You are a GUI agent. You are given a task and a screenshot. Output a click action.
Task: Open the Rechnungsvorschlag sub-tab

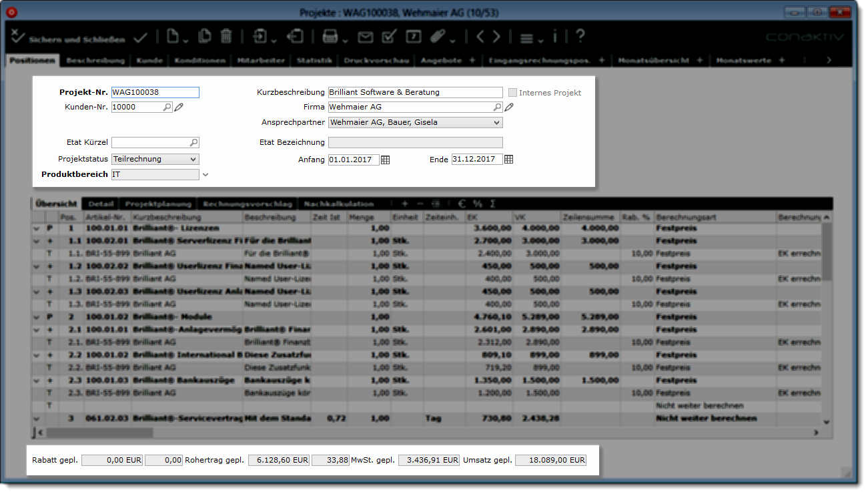point(248,204)
